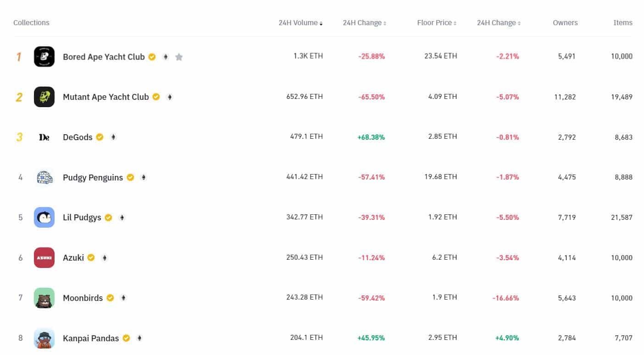This screenshot has height=355, width=644.
Task: Open the Pudgy Penguins collection link
Action: [x=93, y=177]
